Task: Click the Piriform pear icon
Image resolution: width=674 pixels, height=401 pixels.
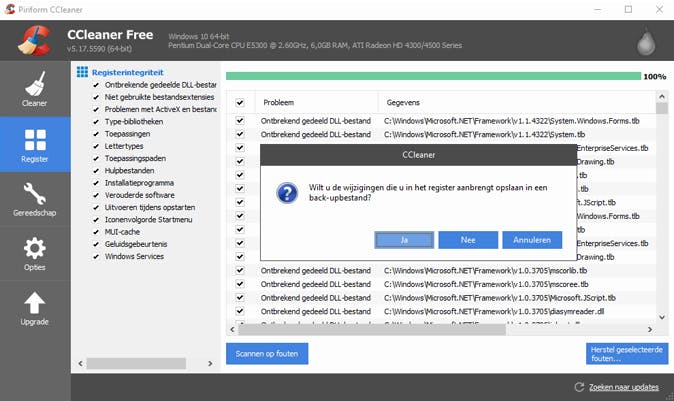Action: pos(646,41)
